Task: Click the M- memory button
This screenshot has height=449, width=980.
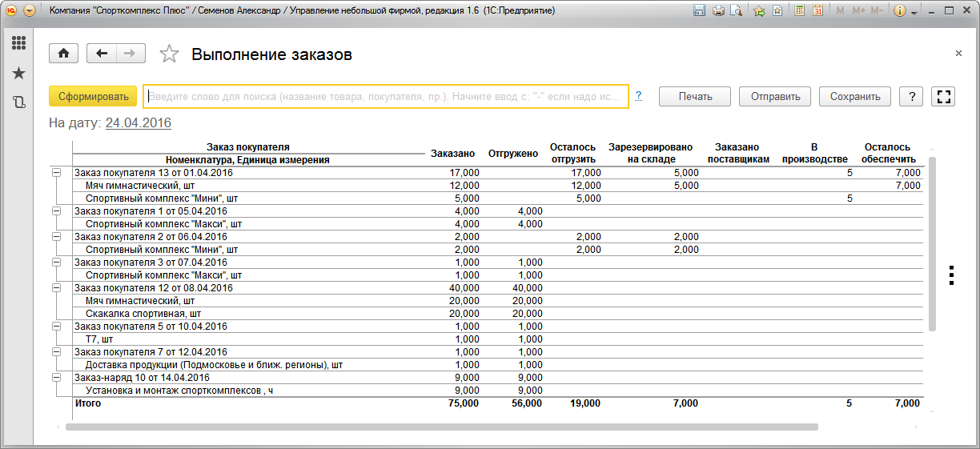Action: (878, 11)
